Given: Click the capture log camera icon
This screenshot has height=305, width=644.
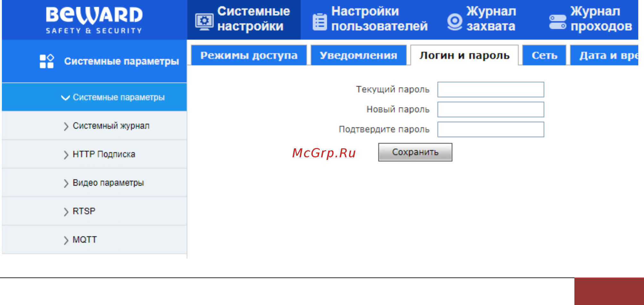Looking at the screenshot, I should [x=455, y=22].
